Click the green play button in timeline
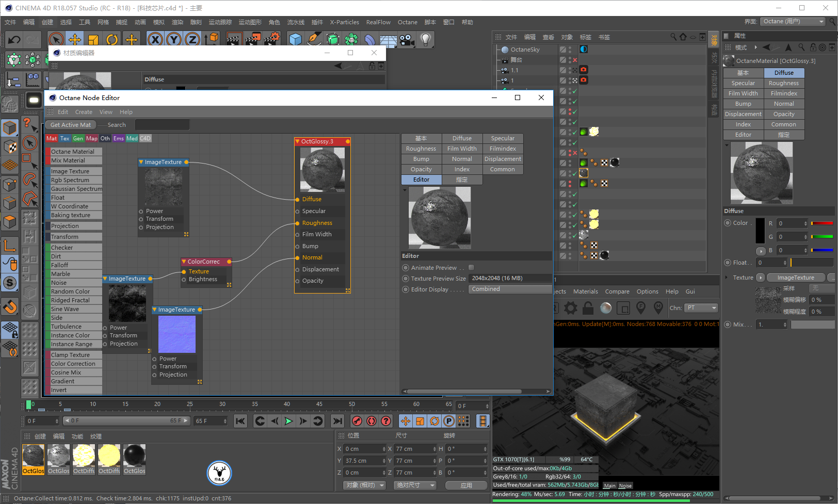This screenshot has width=838, height=504. coord(288,421)
